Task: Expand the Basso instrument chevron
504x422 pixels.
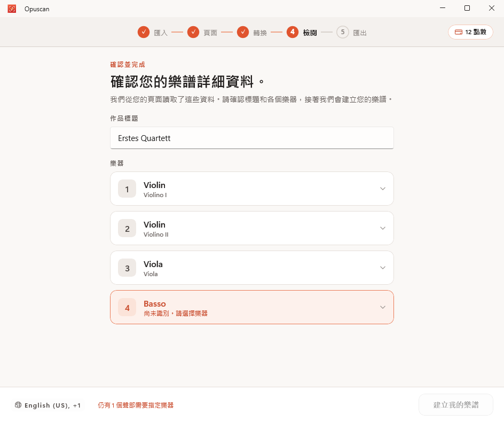Action: [x=382, y=308]
